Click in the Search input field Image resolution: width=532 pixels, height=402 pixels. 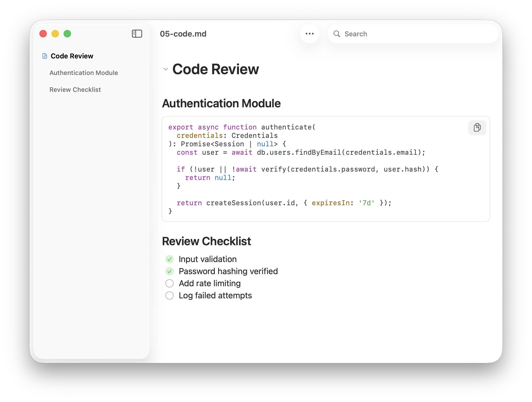pyautogui.click(x=418, y=34)
